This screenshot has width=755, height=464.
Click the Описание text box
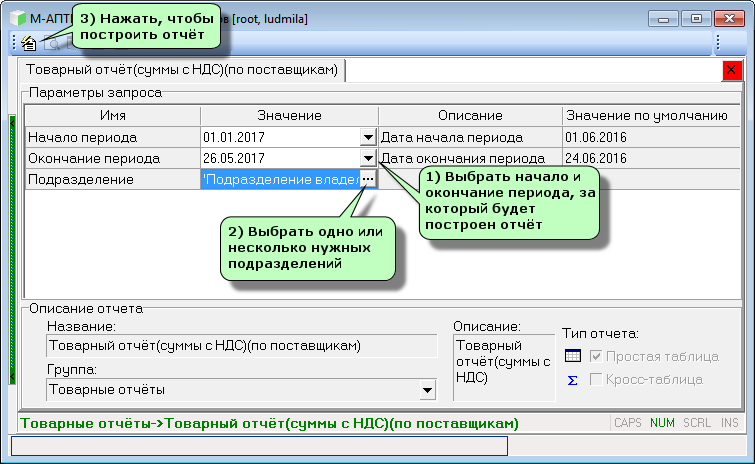coord(504,368)
